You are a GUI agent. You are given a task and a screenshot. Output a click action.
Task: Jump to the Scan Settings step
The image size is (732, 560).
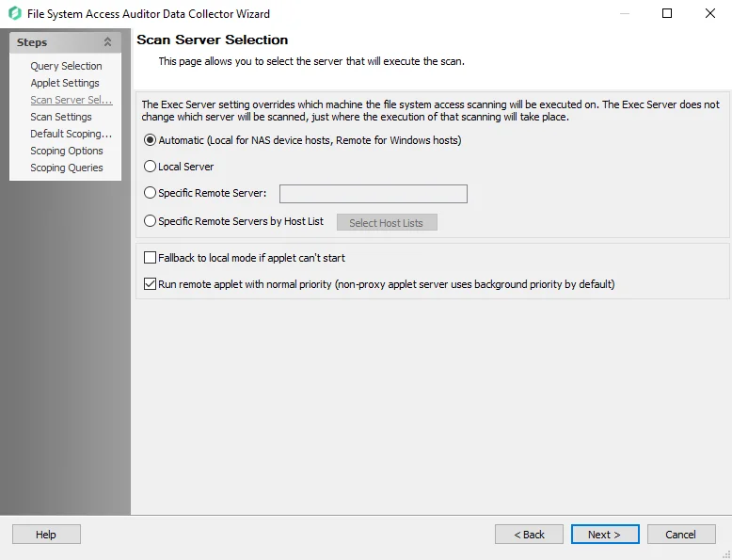click(61, 117)
